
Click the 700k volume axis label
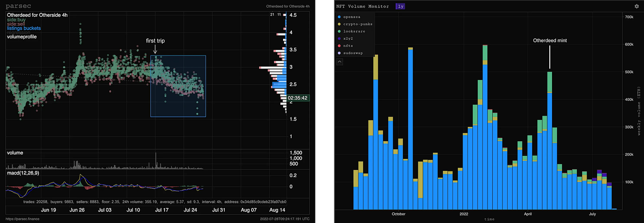[629, 17]
